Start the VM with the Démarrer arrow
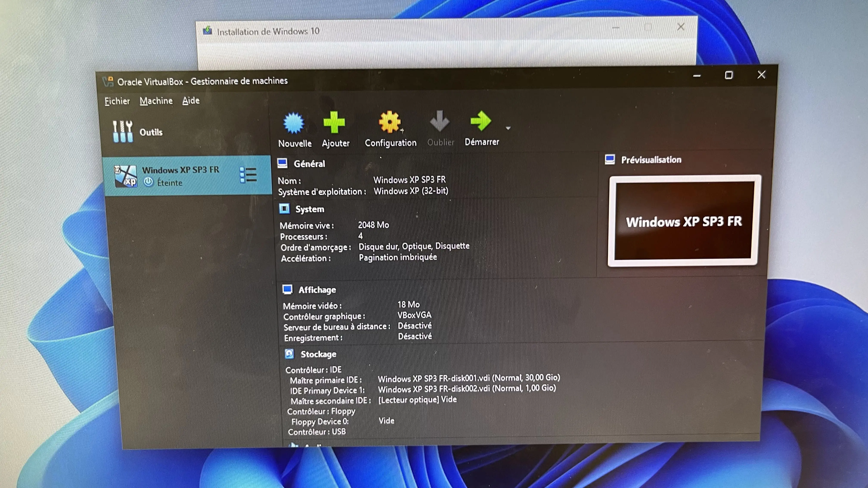 click(x=481, y=120)
